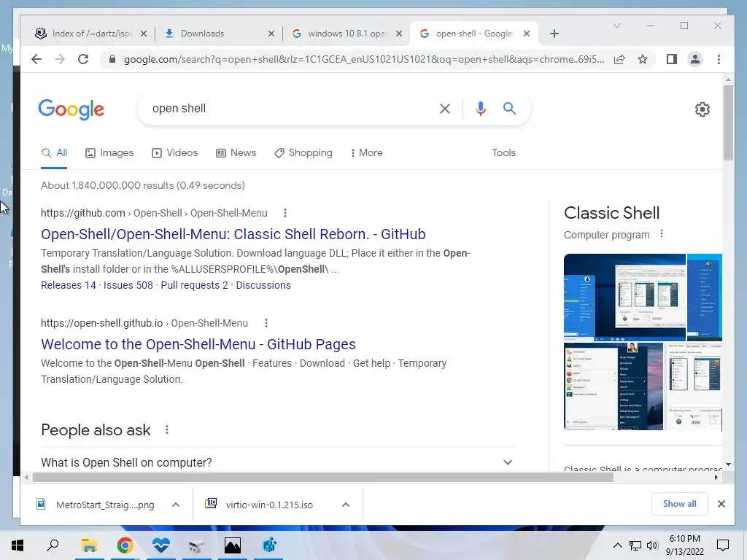Open the Photos app taskbar icon

(233, 545)
